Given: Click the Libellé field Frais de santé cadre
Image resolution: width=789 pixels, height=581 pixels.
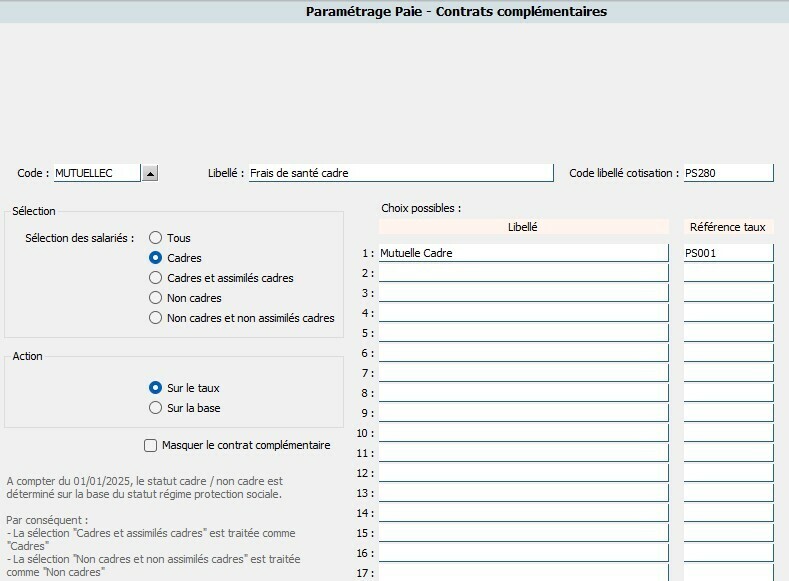Looking at the screenshot, I should point(401,173).
